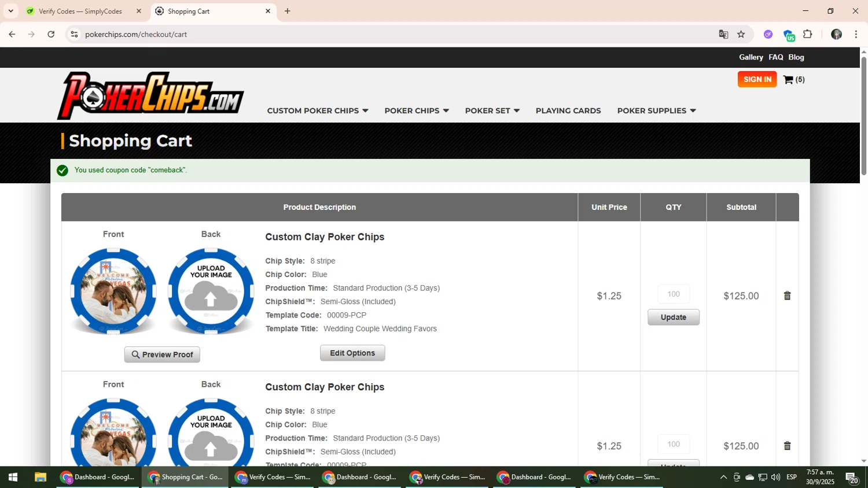Open the Shopping Cart taskbar window
This screenshot has height=488, width=868.
186,477
